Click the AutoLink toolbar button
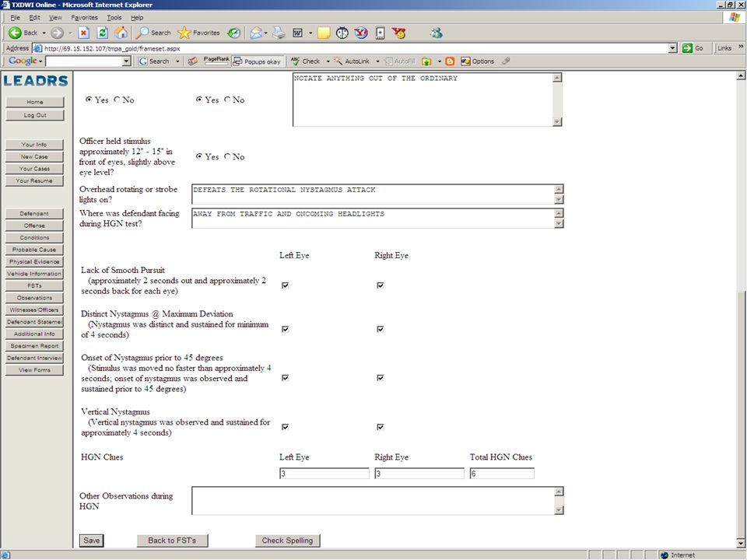The width and height of the screenshot is (747, 560). point(352,61)
